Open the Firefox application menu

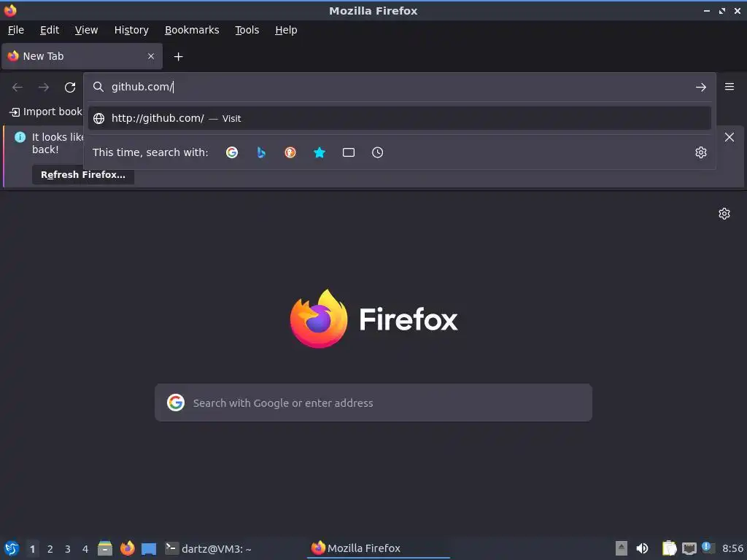(x=729, y=87)
